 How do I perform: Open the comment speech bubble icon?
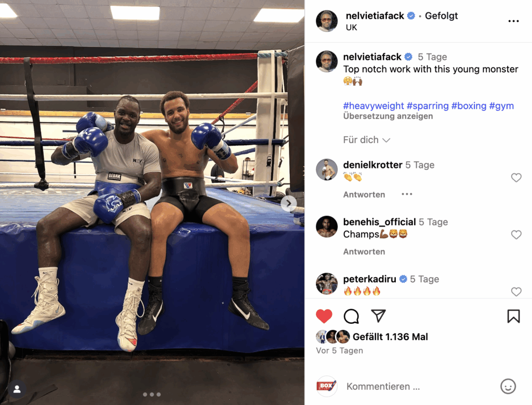coord(351,317)
